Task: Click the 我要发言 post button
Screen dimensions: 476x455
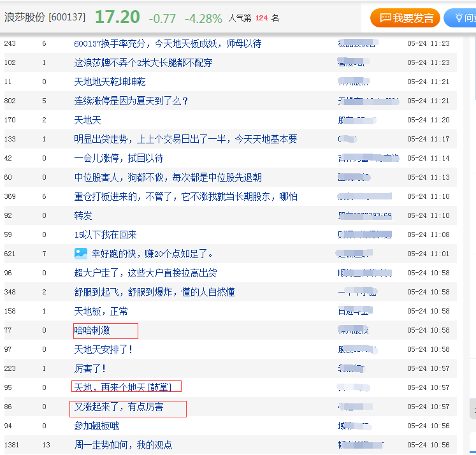Action: click(x=405, y=18)
